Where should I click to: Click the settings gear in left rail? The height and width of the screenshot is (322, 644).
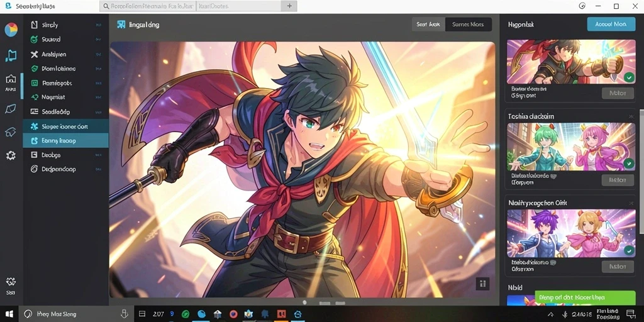tap(11, 156)
